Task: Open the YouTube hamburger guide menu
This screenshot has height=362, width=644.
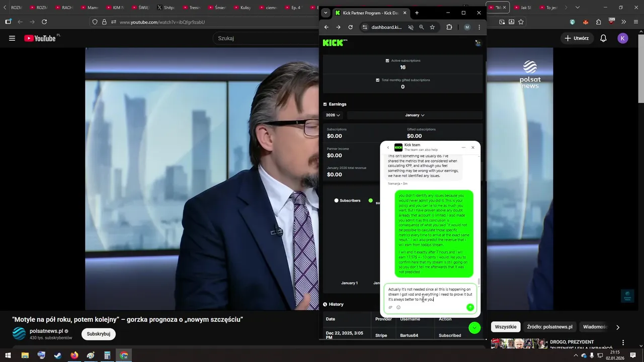Action: click(12, 38)
